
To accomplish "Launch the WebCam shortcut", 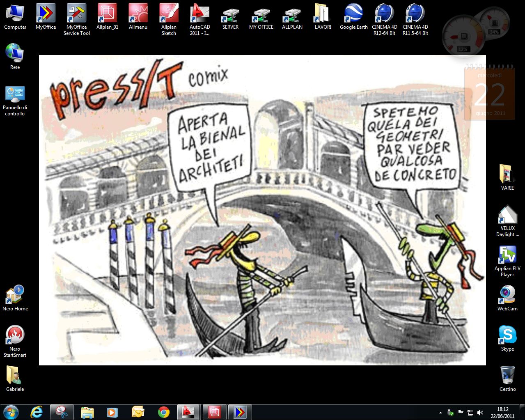I will point(507,298).
